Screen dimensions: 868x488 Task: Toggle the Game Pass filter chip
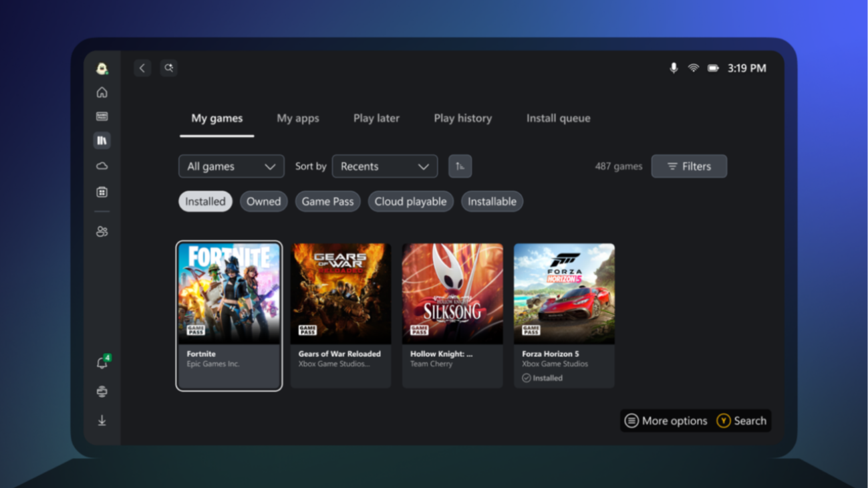327,201
